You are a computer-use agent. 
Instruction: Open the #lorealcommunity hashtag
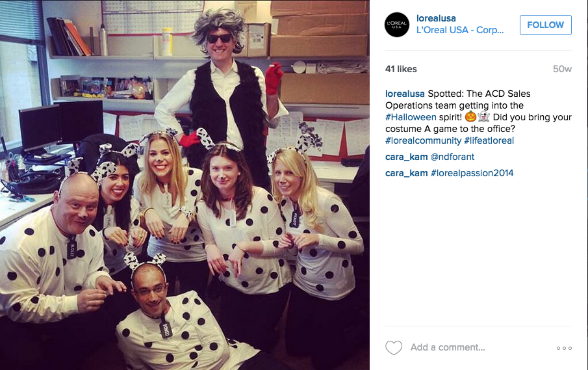[423, 140]
